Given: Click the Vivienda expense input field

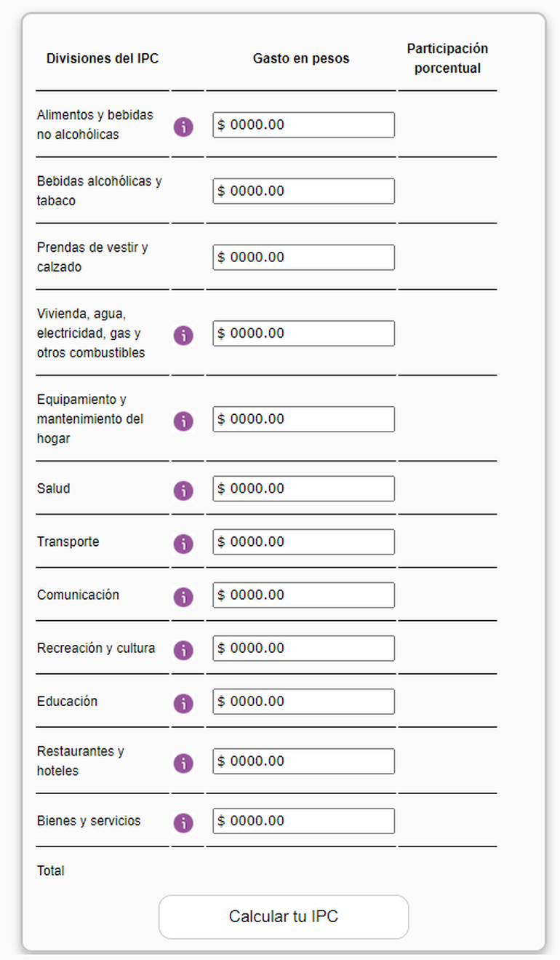Looking at the screenshot, I should tap(304, 333).
